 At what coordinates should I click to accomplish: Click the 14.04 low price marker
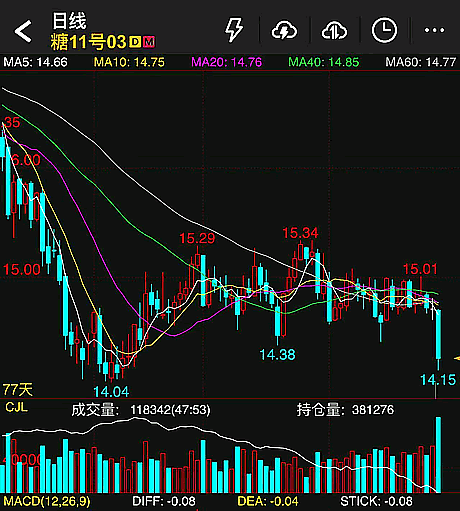point(111,392)
